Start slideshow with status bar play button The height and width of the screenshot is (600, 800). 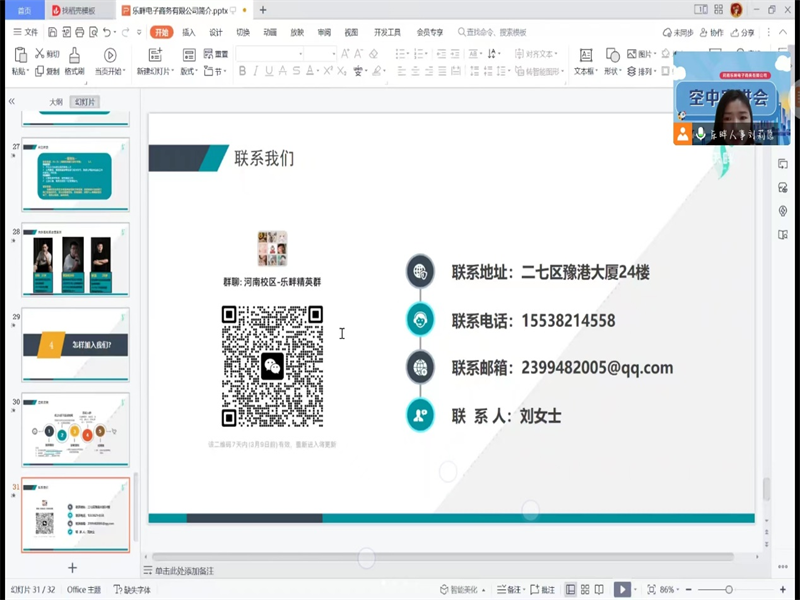point(622,590)
